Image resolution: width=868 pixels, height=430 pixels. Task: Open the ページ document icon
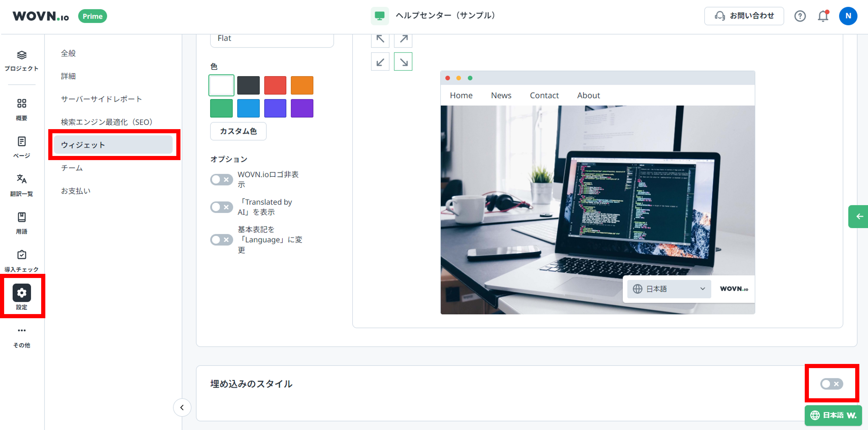[x=21, y=141]
